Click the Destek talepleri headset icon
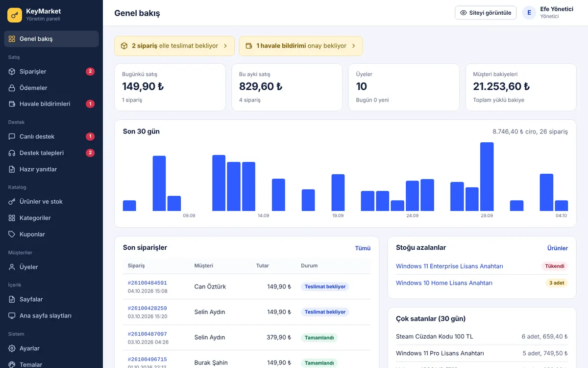Viewport: 588px width, 368px height. click(12, 153)
